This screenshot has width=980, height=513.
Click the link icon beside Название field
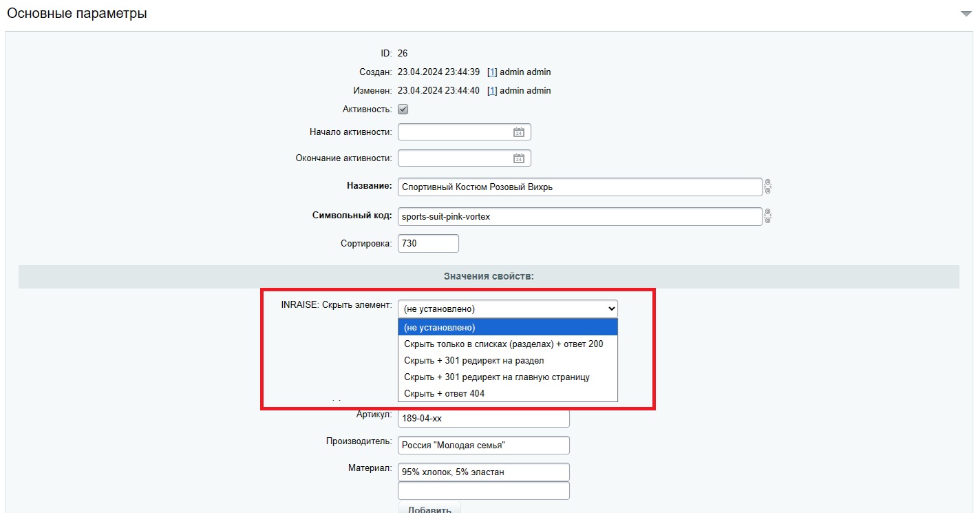pyautogui.click(x=768, y=187)
